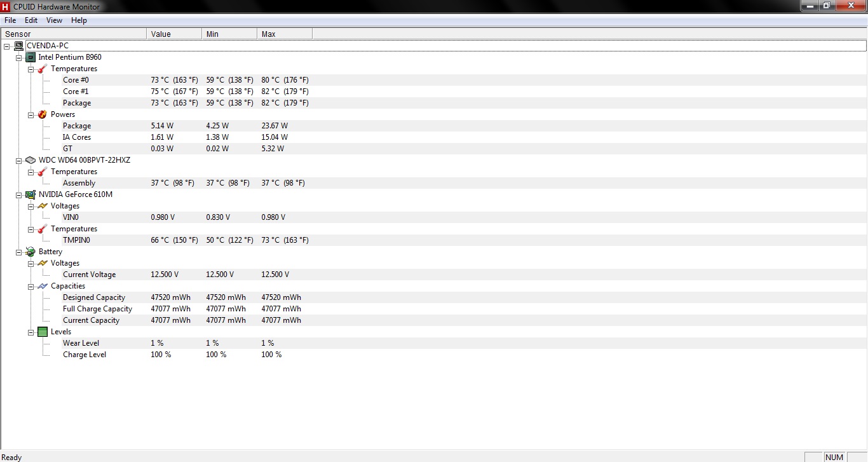
Task: Collapse Temperatures under NVIDIA GeForce 610M
Action: click(x=31, y=229)
